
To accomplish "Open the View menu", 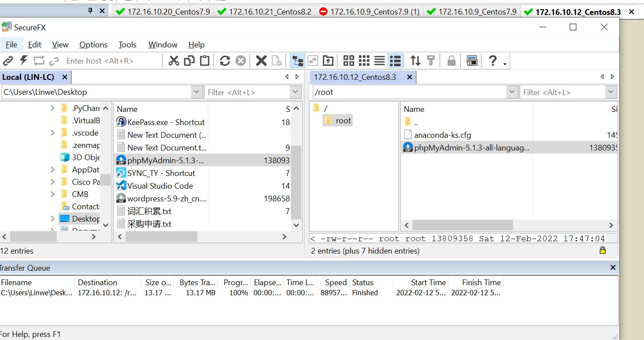I will point(60,44).
